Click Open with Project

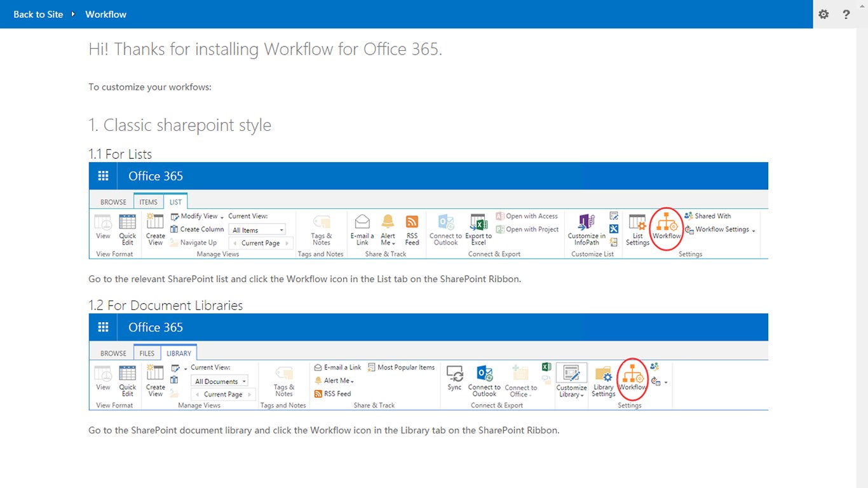tap(527, 229)
